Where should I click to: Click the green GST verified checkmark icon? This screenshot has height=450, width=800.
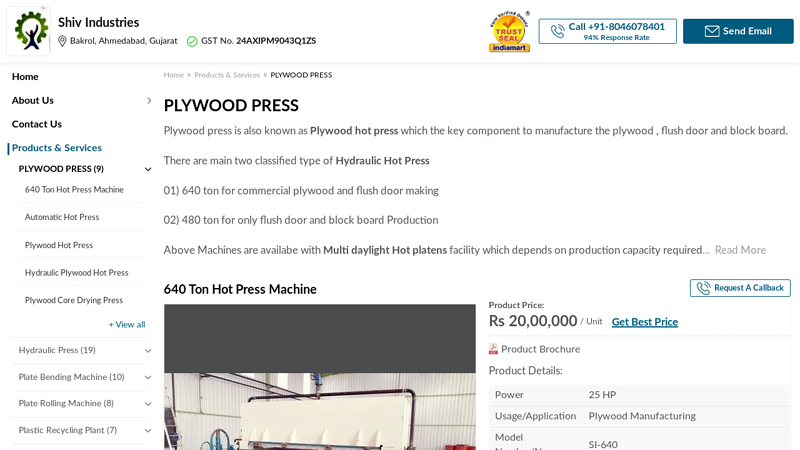(x=192, y=41)
